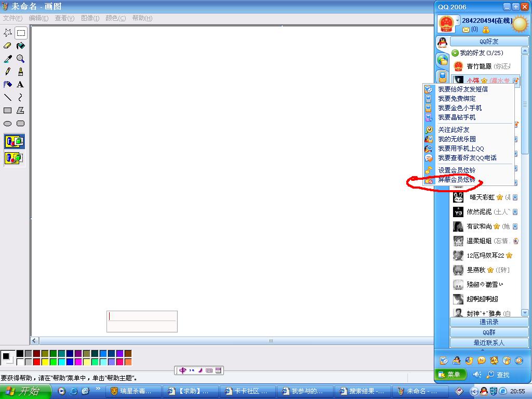Screen dimensions: 532x399
Task: Open the Windows 开始 Start button
Action: click(25, 391)
